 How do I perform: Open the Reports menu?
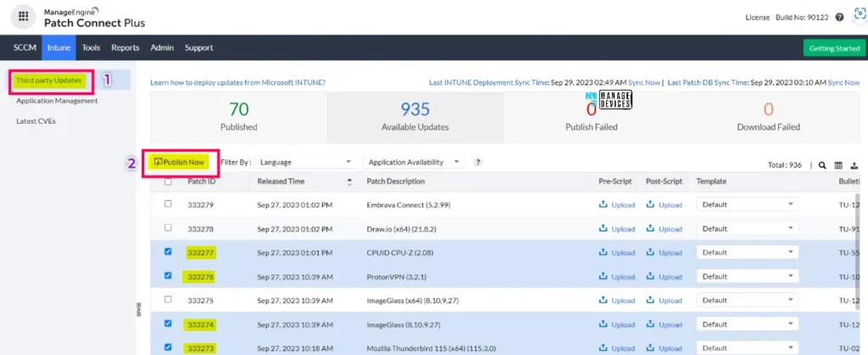pos(125,47)
